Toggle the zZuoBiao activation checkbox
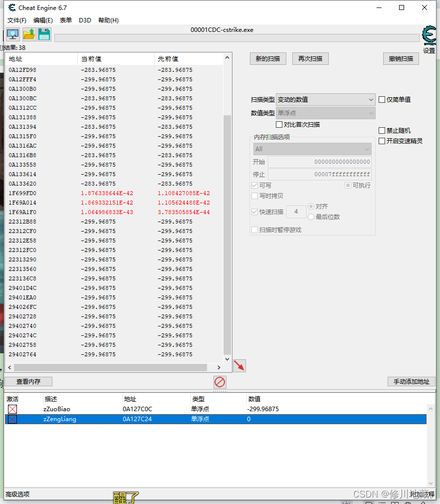The width and height of the screenshot is (440, 504). (x=12, y=409)
